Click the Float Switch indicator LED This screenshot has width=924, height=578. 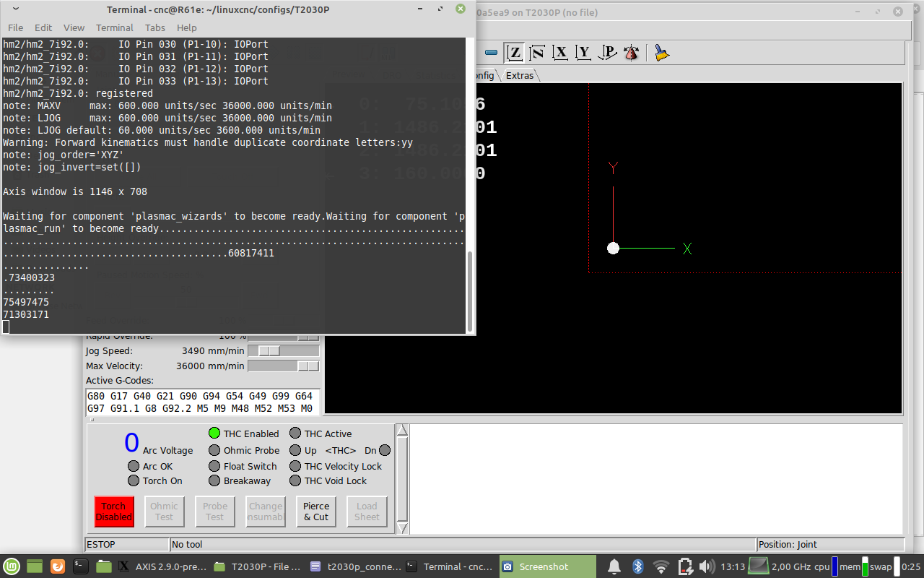coord(214,466)
